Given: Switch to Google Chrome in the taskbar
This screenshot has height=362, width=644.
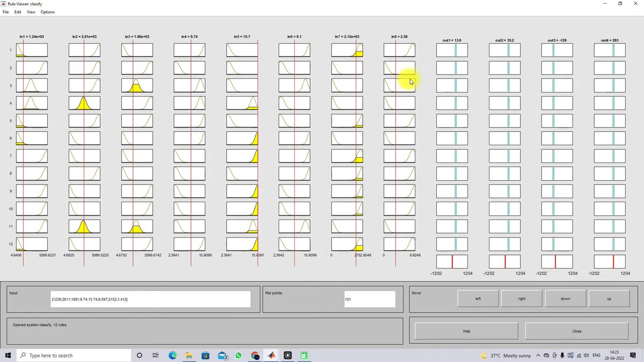Looking at the screenshot, I should tap(255, 356).
